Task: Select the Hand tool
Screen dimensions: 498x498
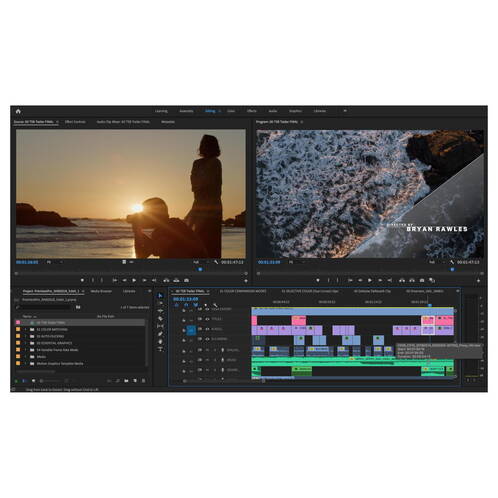Action: 160,341
